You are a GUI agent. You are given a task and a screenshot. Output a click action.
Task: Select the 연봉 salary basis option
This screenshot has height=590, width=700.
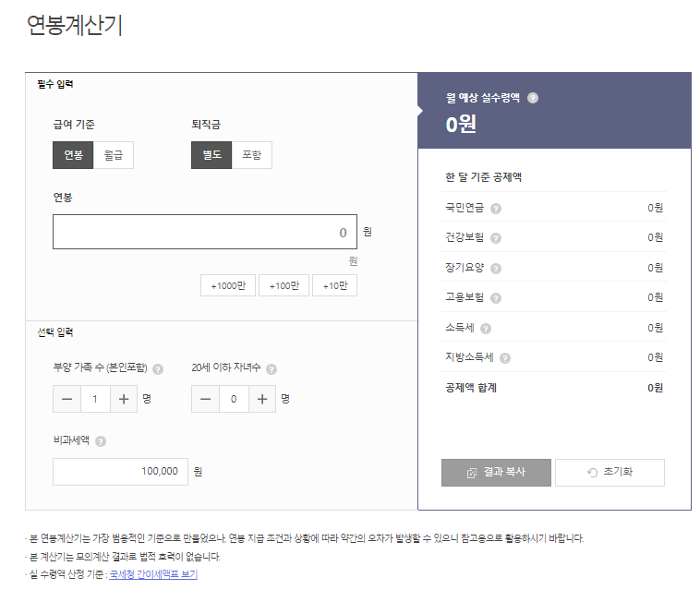(x=73, y=155)
